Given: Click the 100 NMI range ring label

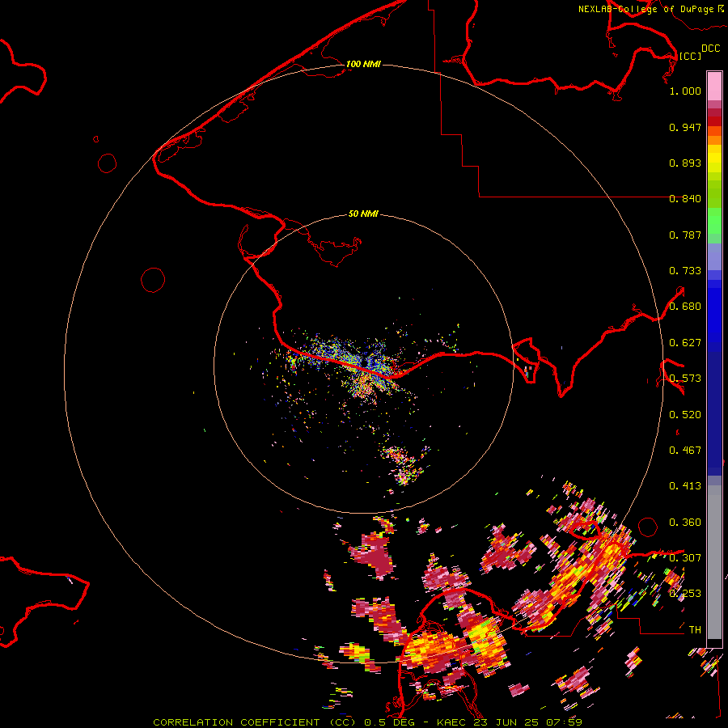Looking at the screenshot, I should point(363,64).
